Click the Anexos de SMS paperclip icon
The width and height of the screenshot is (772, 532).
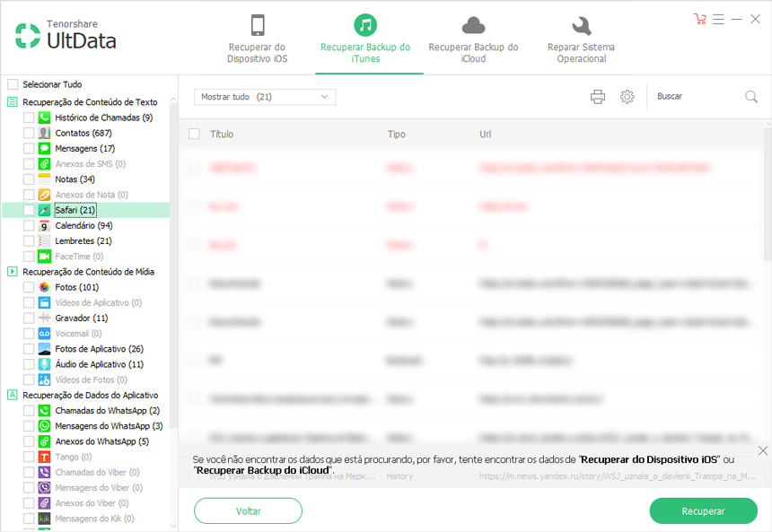[x=44, y=164]
